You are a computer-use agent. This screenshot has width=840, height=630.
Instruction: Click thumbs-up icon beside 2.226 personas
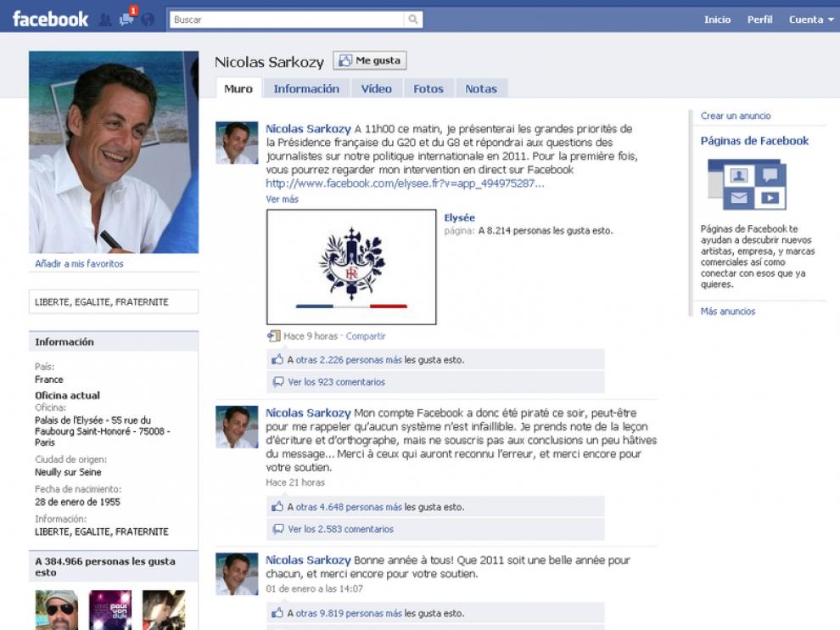pos(277,360)
